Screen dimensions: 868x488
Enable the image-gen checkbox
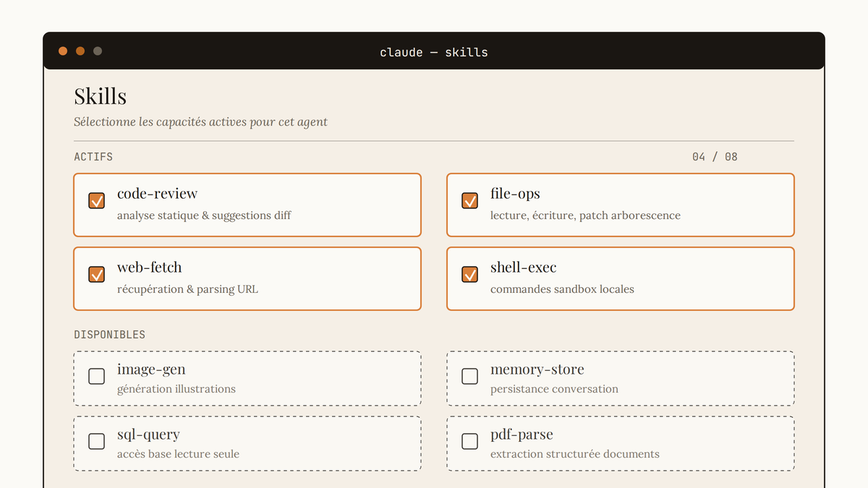click(x=96, y=377)
